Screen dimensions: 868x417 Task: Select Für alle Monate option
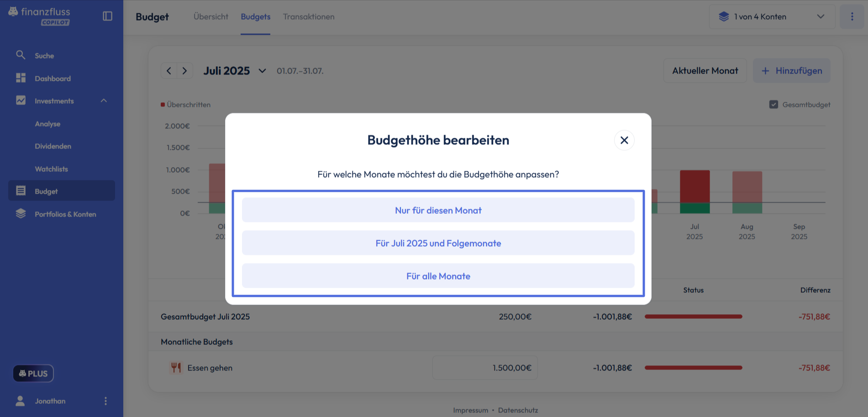438,276
